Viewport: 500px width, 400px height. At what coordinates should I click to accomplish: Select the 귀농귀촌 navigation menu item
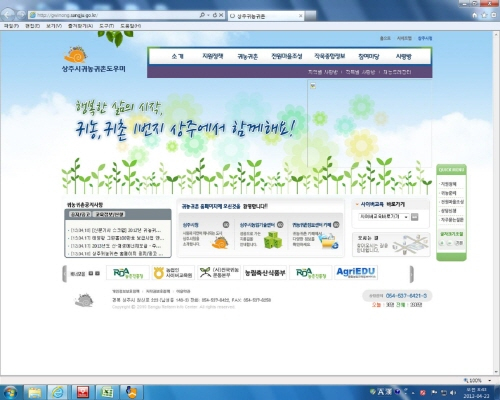coord(247,56)
